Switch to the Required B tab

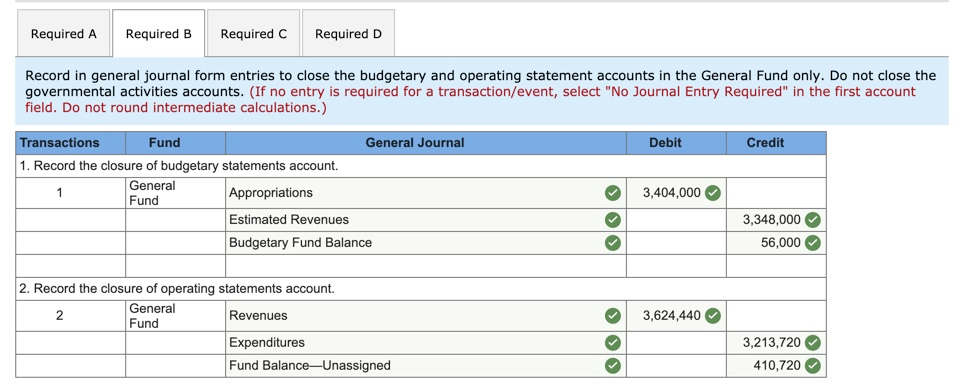click(x=159, y=33)
